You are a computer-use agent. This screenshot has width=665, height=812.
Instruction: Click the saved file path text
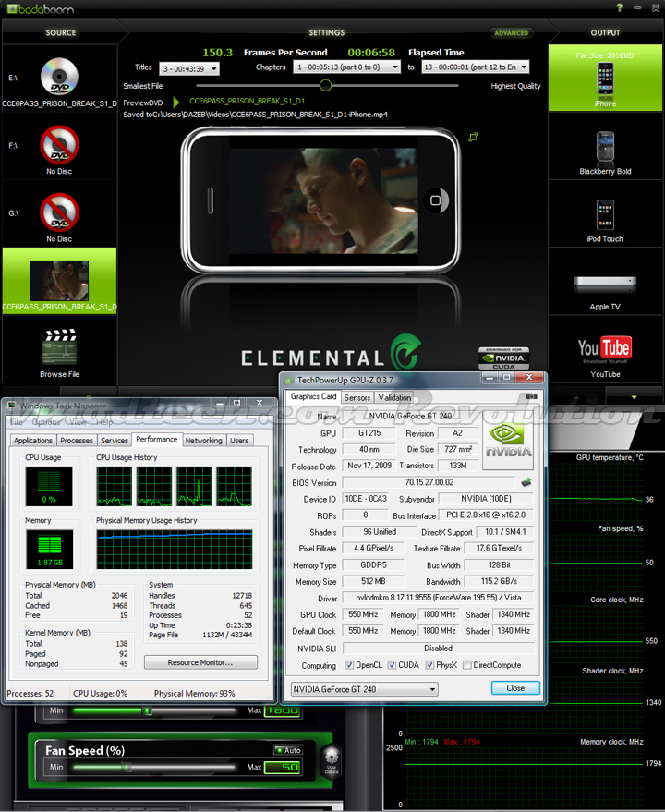coord(255,115)
